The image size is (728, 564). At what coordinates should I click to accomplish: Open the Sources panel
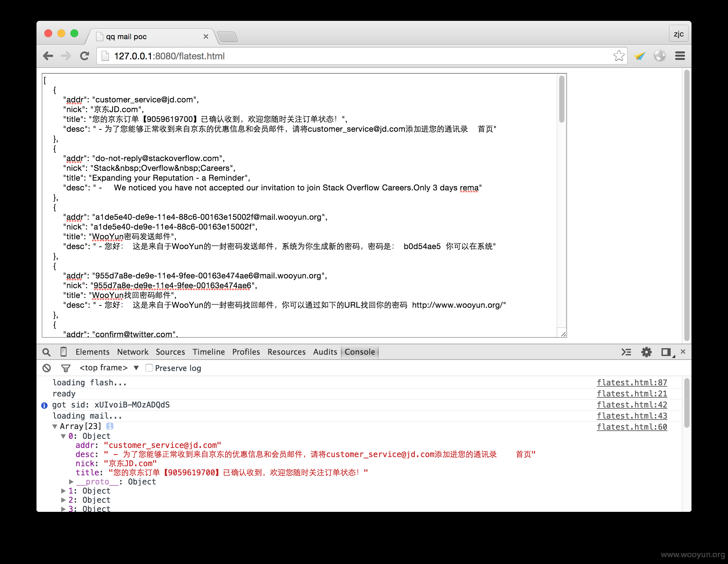(170, 352)
